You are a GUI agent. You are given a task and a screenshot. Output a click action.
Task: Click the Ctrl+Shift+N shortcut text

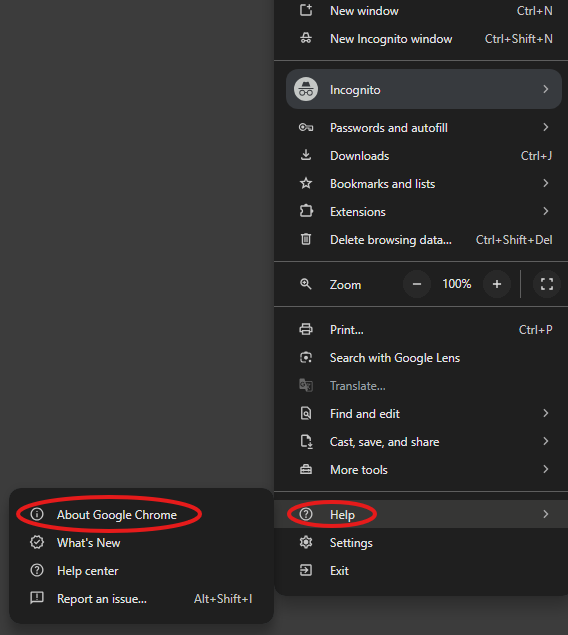coord(519,39)
